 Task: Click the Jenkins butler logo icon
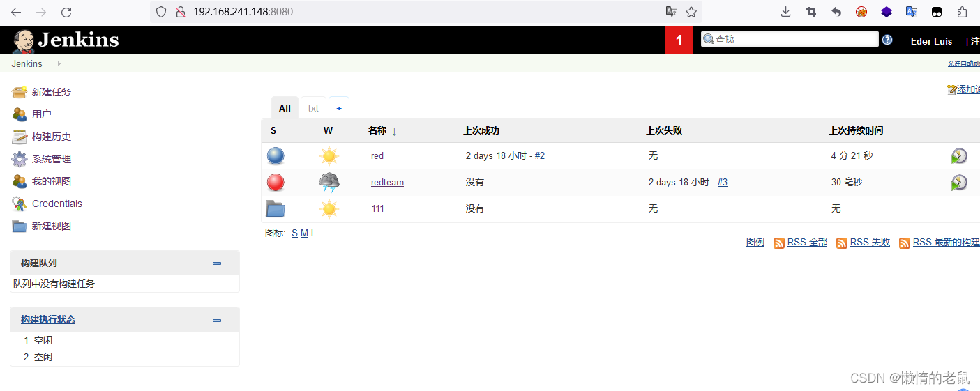coord(23,41)
